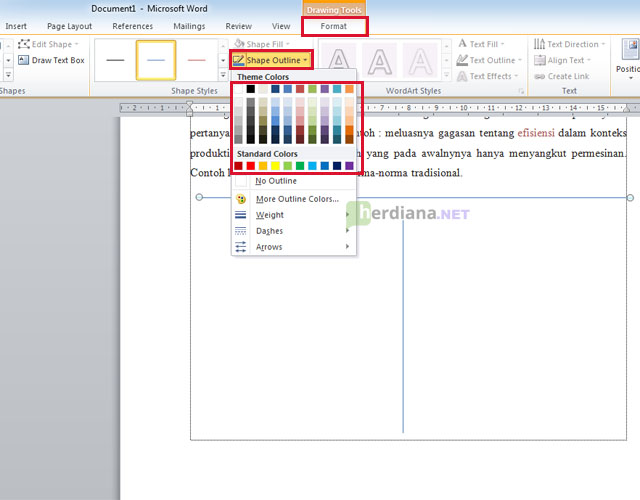Screen dimensions: 640x500
Task: Click the Arrows icon in the menu
Action: point(241,247)
